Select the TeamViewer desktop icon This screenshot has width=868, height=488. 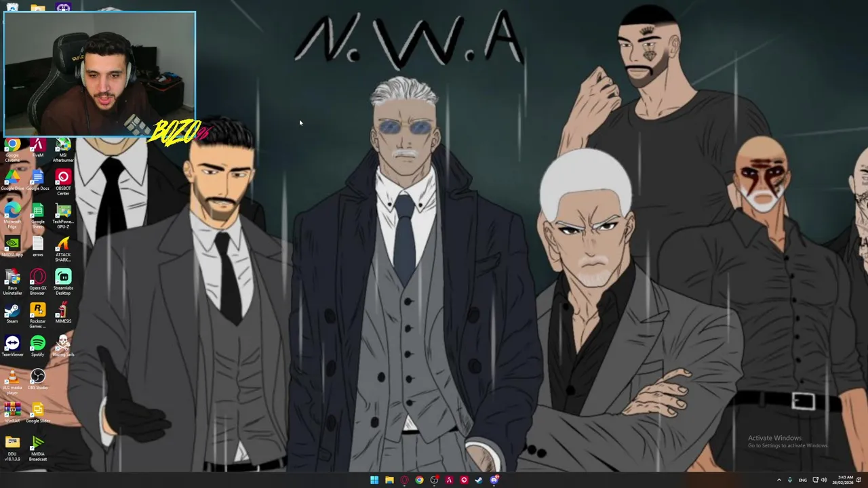[12, 346]
